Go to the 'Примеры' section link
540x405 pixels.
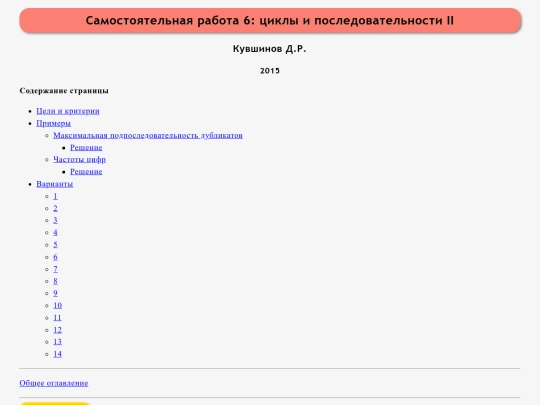point(53,123)
